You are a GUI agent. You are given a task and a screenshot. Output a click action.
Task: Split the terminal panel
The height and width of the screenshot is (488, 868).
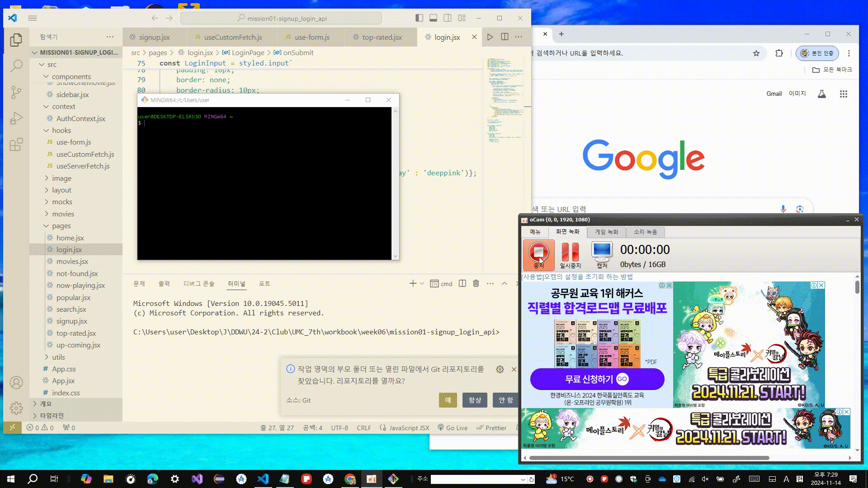coord(462,283)
